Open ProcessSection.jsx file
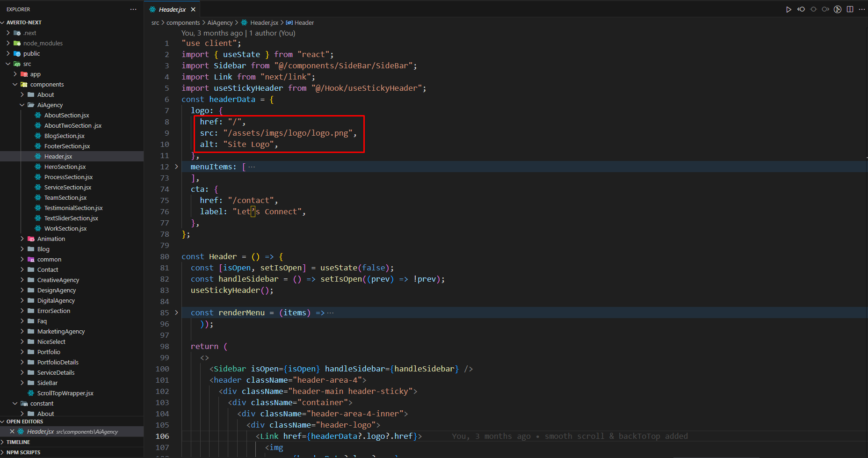The width and height of the screenshot is (868, 458). pos(68,177)
